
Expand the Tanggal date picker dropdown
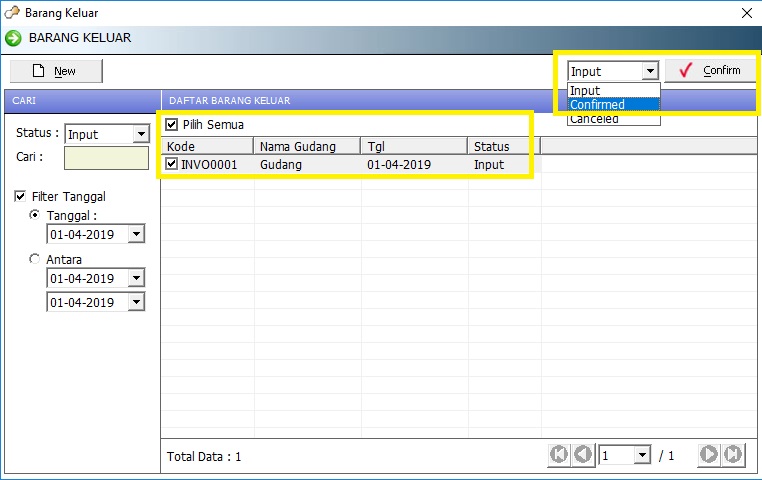click(136, 234)
